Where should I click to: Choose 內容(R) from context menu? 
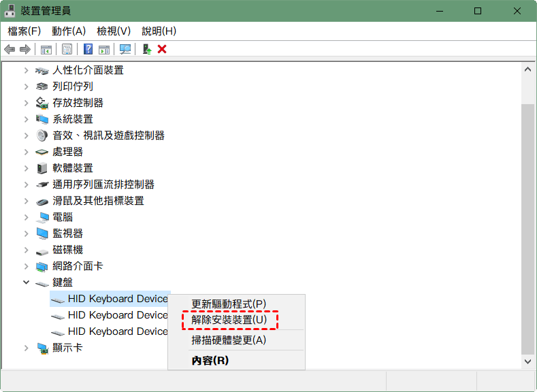pos(236,360)
